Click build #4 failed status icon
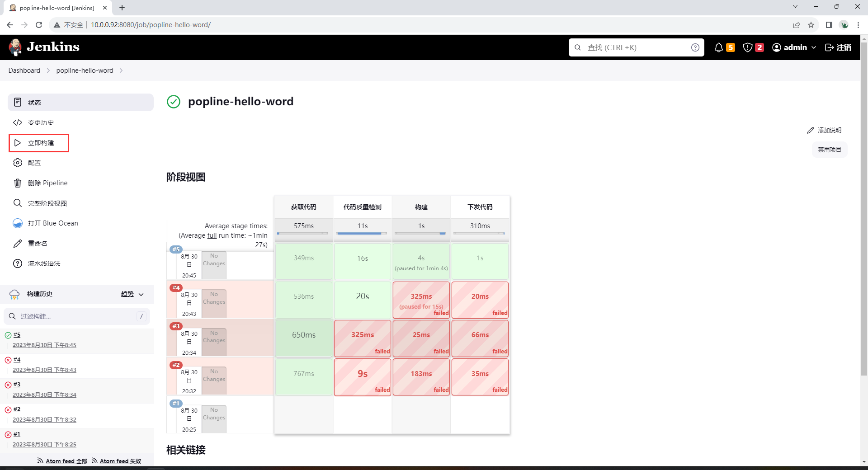The image size is (868, 470). tap(8, 360)
